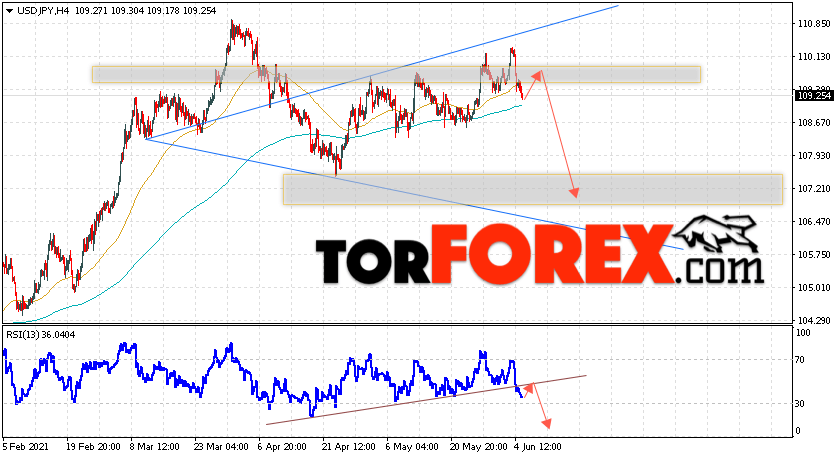Select the upper blue ascending trendline
This screenshot has width=838, height=458.
382,72
